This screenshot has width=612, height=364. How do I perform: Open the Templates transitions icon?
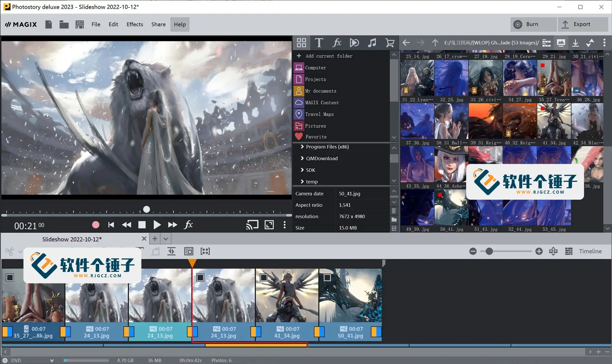(354, 42)
